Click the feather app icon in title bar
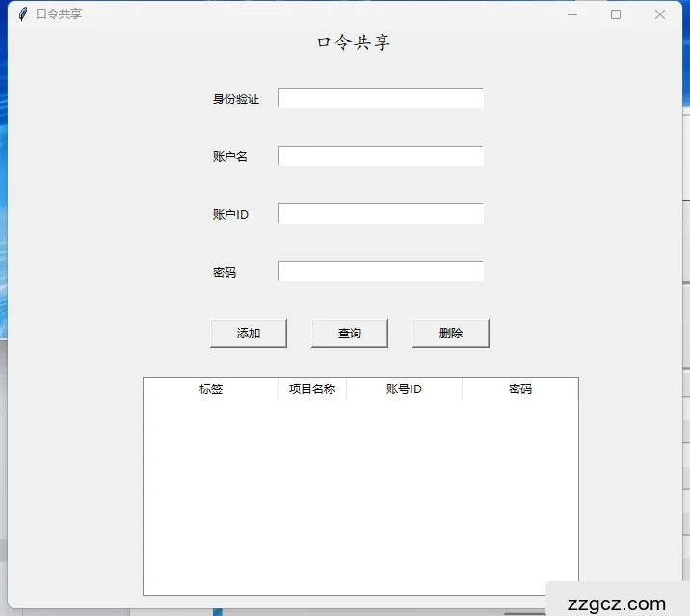 click(x=23, y=14)
